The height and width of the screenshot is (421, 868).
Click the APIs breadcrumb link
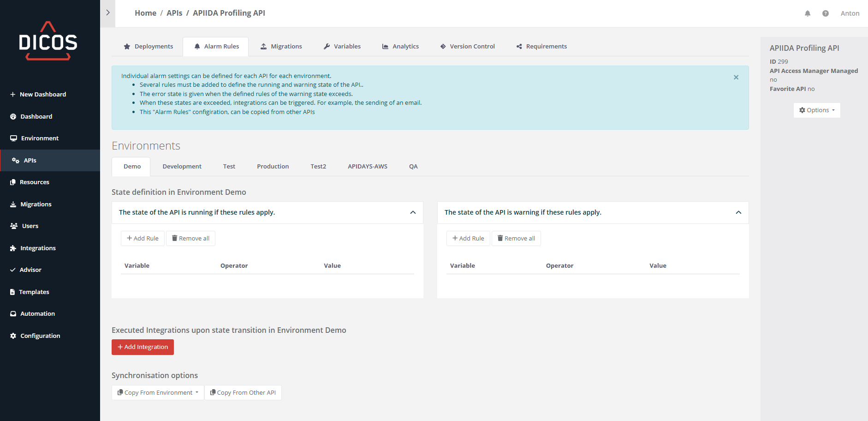(174, 13)
